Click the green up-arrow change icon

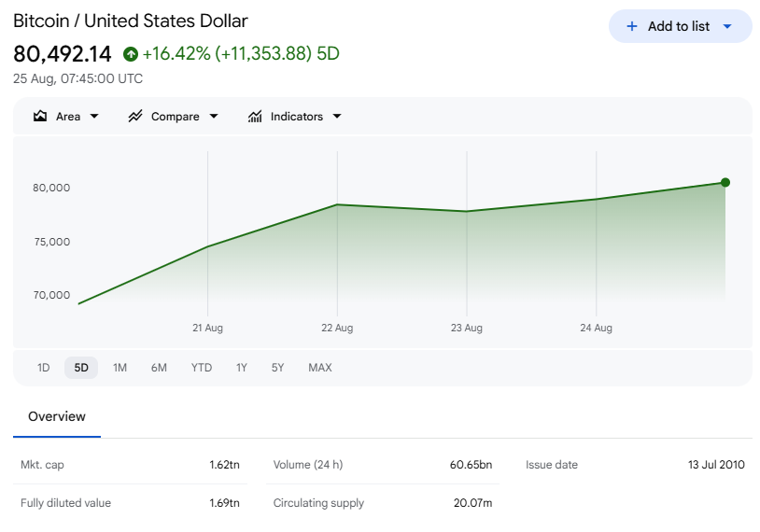131,54
